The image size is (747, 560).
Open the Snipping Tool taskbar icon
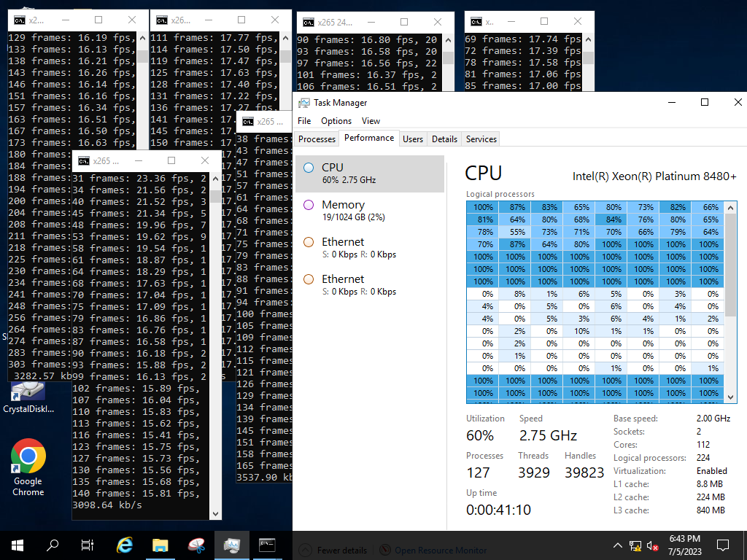[x=196, y=545]
